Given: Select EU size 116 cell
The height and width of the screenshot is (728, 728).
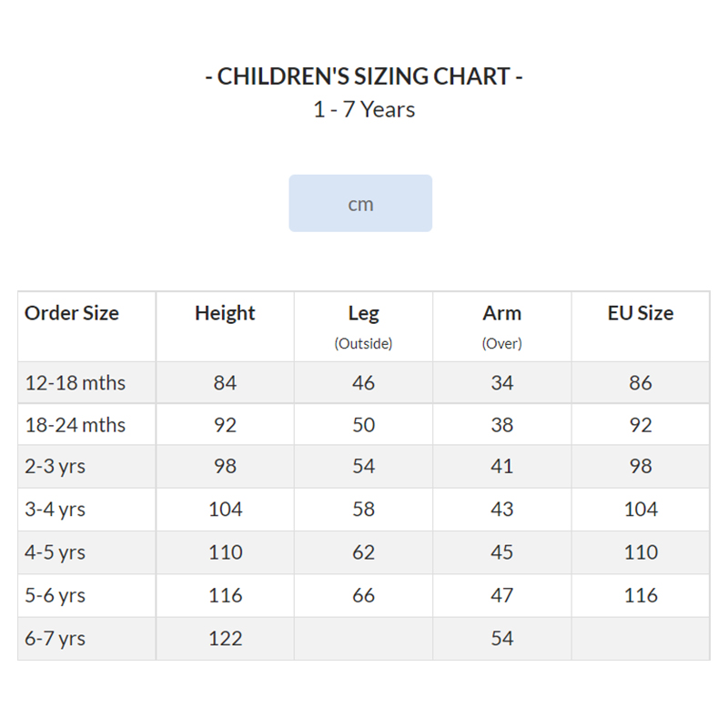Looking at the screenshot, I should tap(641, 595).
